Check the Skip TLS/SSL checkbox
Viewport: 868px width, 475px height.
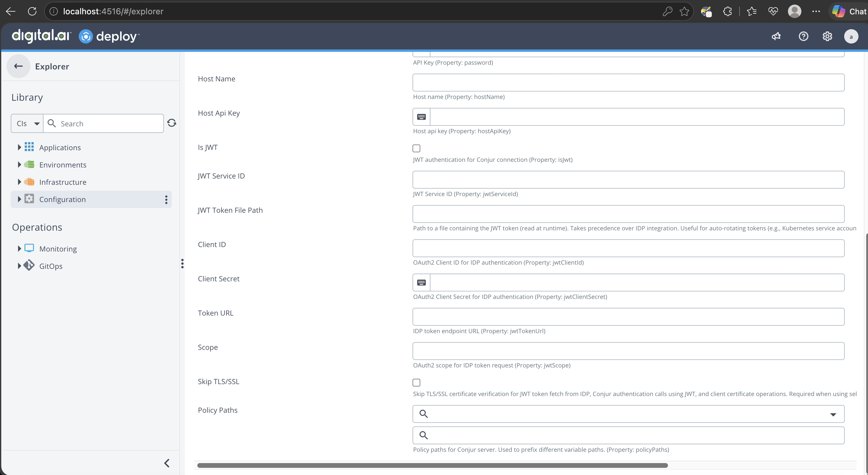pyautogui.click(x=416, y=382)
